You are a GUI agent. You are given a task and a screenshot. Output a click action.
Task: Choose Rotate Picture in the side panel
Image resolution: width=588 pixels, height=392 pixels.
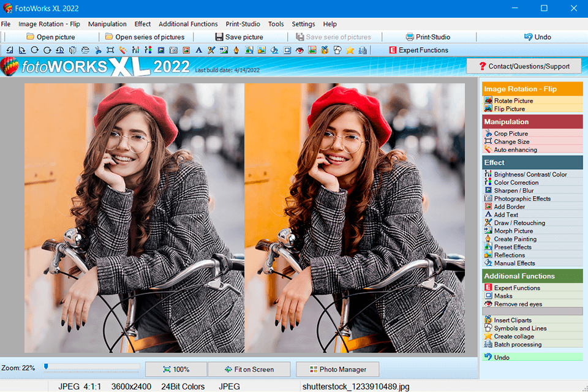pos(513,100)
